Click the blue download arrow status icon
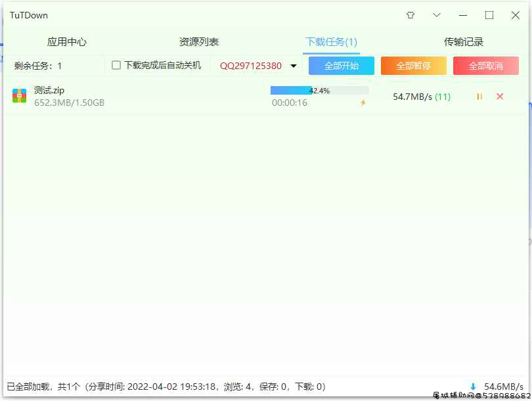This screenshot has height=401, width=532. [473, 387]
